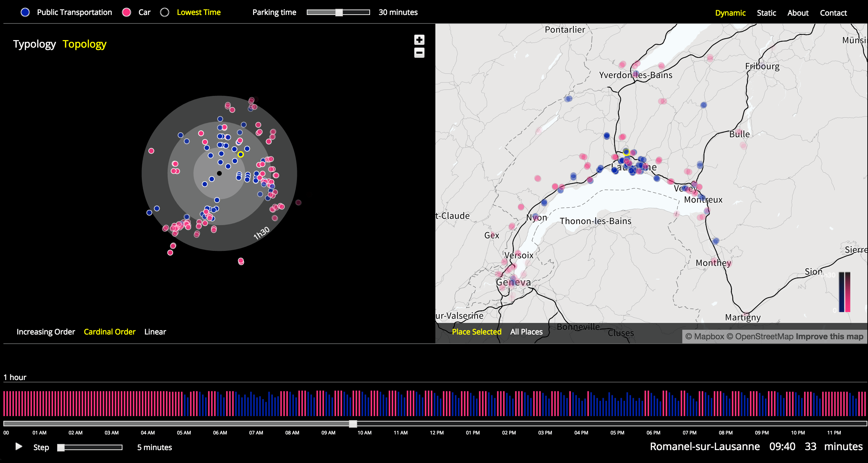The image size is (868, 463).
Task: Click the Martigny label on the map
Action: [x=743, y=318]
